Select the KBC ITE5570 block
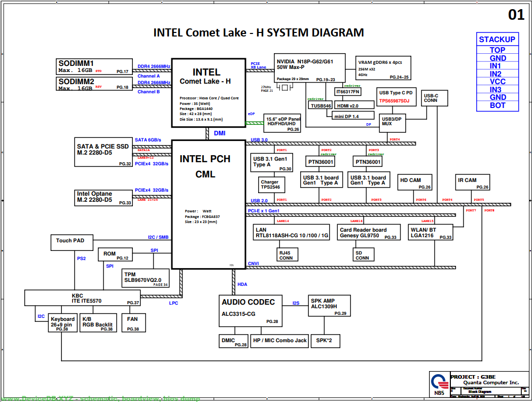The image size is (532, 402). [x=83, y=298]
